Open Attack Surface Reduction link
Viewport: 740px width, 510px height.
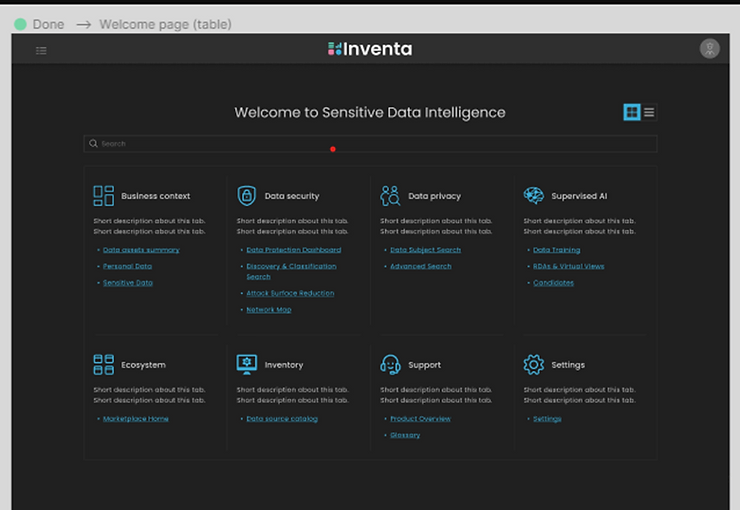point(290,293)
